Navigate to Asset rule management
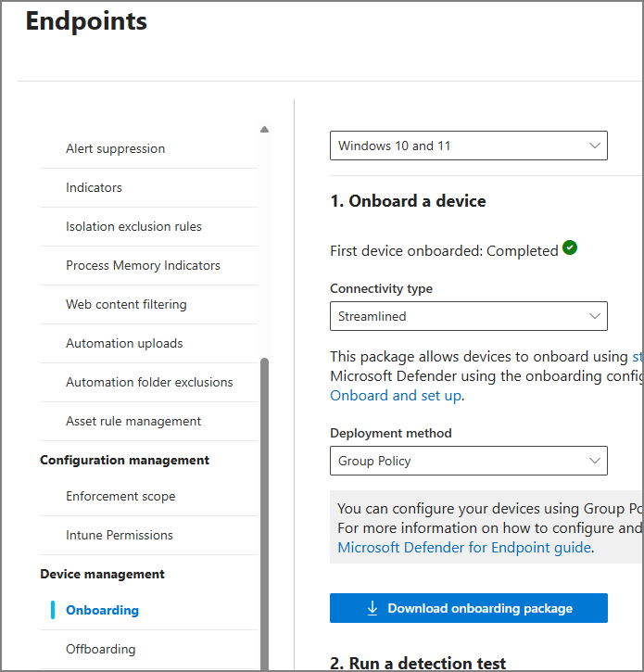Image resolution: width=644 pixels, height=672 pixels. click(x=148, y=422)
